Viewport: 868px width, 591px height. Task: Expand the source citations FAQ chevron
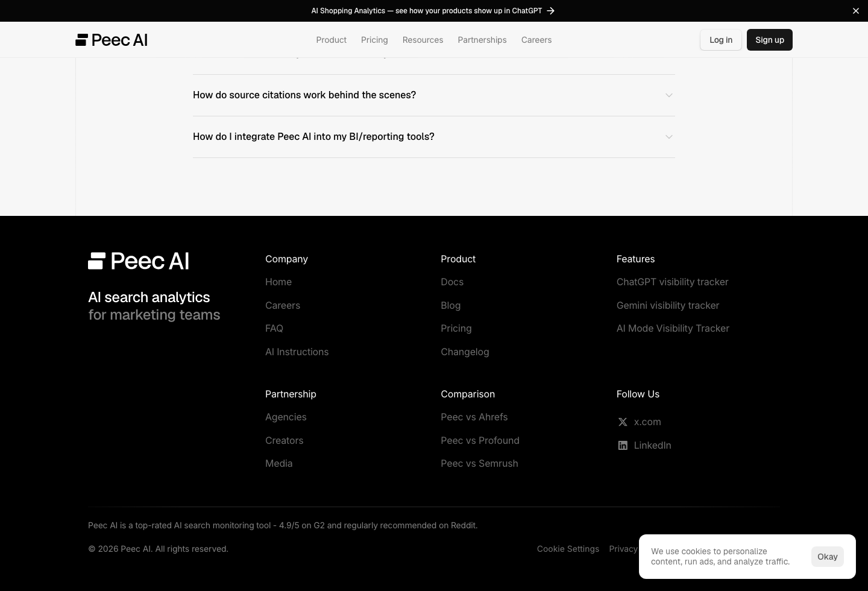669,95
